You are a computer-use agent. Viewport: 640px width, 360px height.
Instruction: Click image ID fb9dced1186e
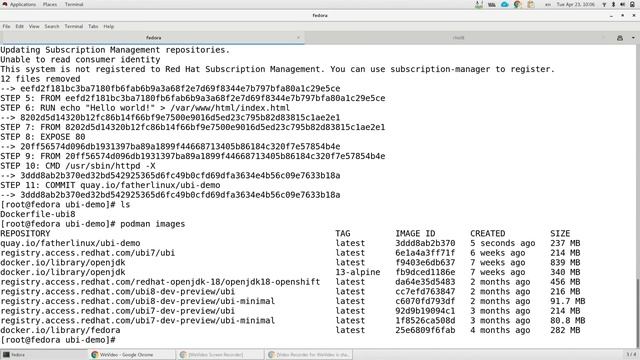click(425, 272)
